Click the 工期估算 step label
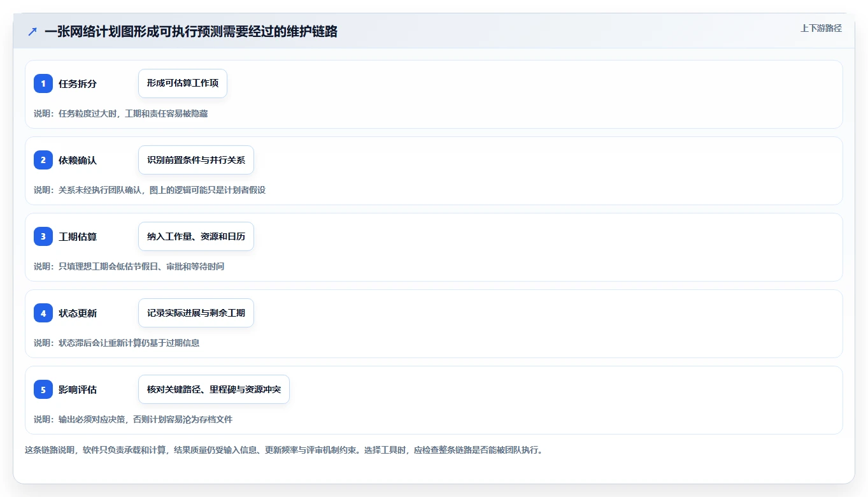Image resolution: width=868 pixels, height=497 pixels. tap(78, 236)
